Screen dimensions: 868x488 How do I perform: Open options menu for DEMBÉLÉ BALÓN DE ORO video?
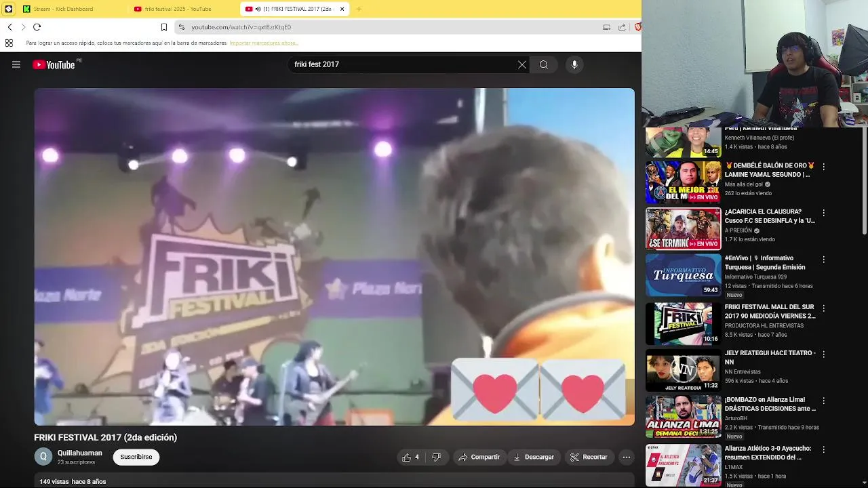(824, 167)
